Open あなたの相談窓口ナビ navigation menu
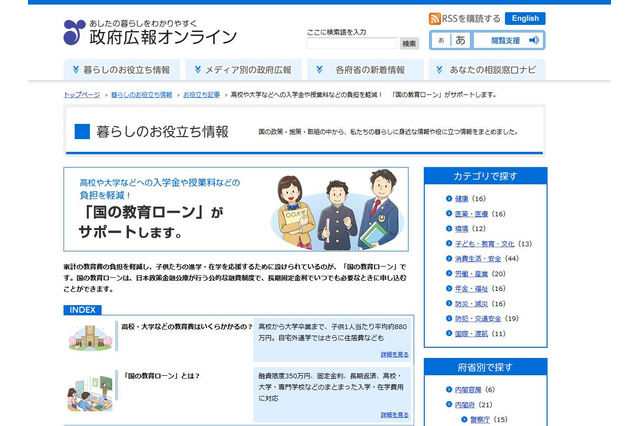 tap(487, 70)
